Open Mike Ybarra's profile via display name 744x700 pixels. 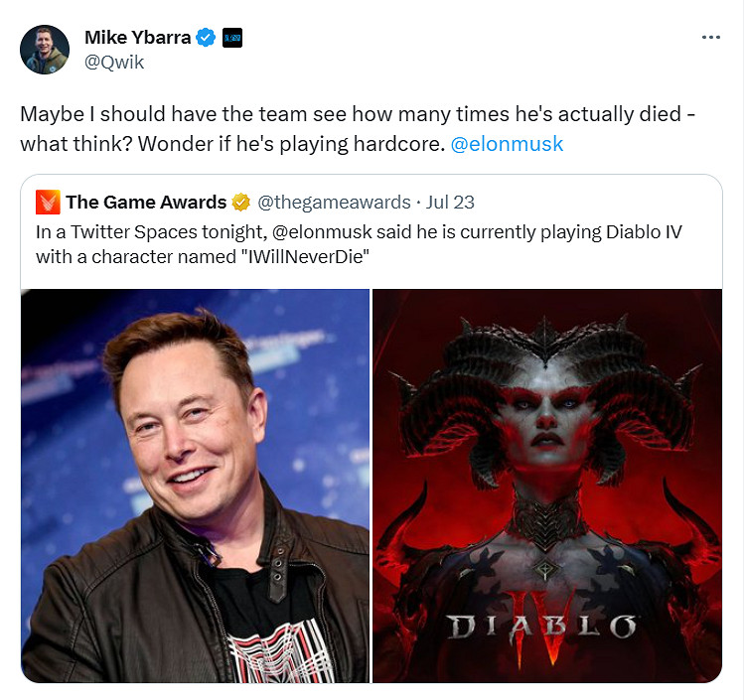pos(138,37)
